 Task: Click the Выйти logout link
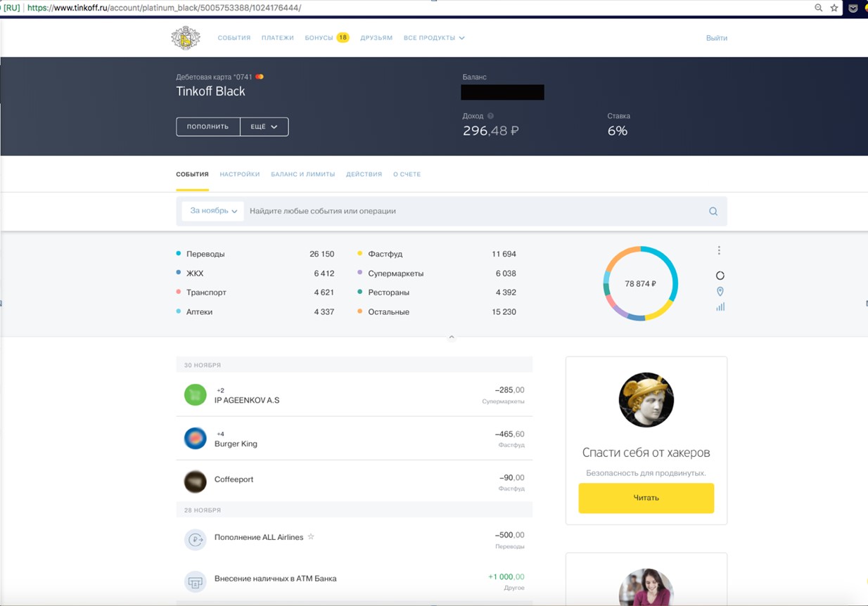717,38
